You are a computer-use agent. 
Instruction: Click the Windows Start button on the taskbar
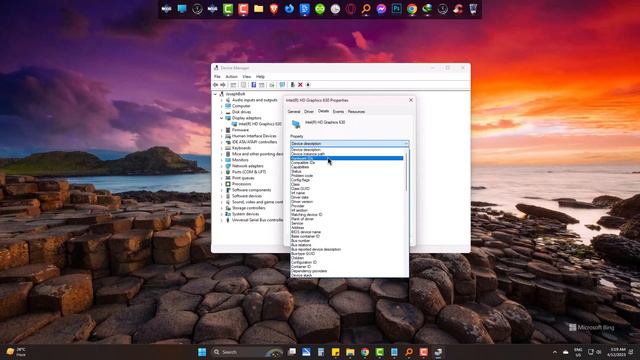(x=202, y=352)
